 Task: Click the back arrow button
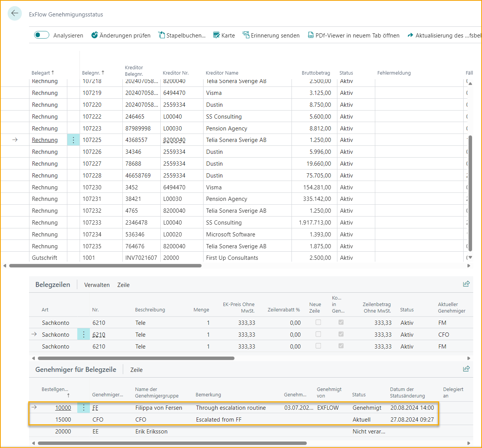click(x=15, y=13)
